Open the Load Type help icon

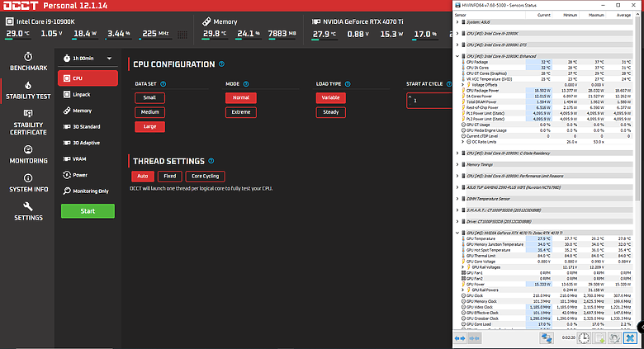coord(348,84)
